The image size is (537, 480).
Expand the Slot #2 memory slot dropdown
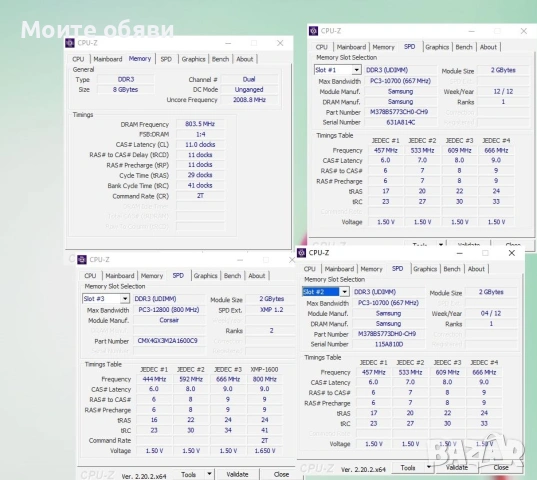pos(344,292)
